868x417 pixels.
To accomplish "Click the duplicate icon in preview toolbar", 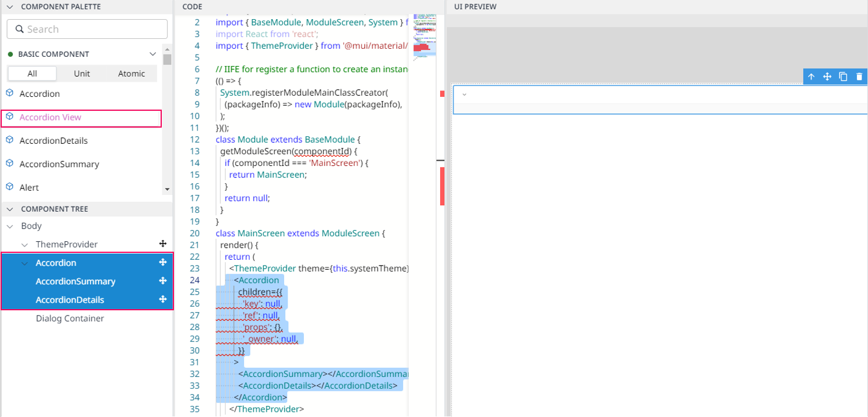I will 843,77.
